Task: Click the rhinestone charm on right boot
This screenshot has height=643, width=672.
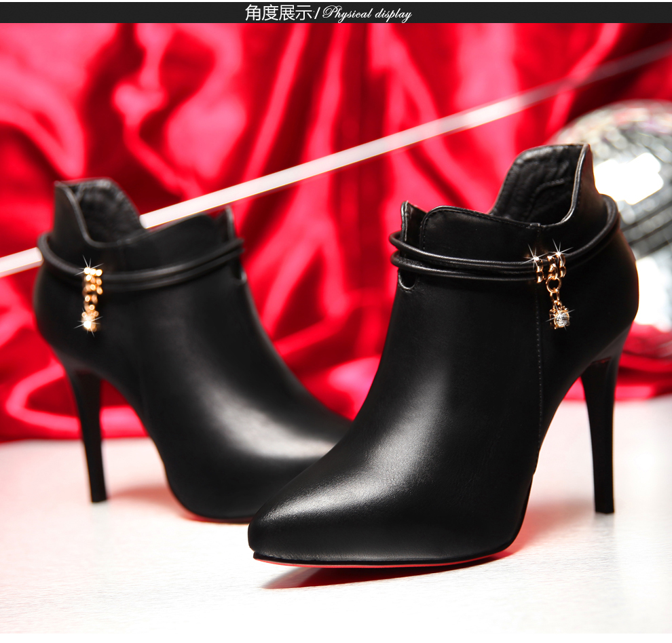Action: click(559, 315)
